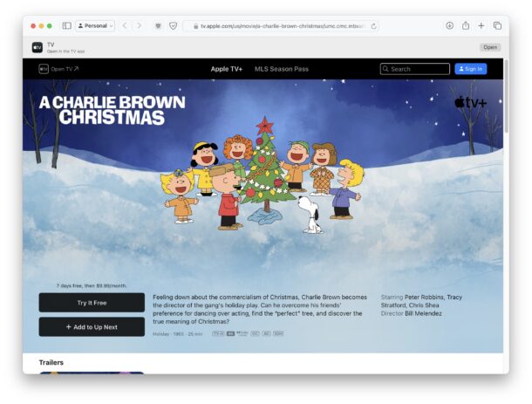Go forward with the forward arrow
532x404 pixels.
(x=139, y=26)
